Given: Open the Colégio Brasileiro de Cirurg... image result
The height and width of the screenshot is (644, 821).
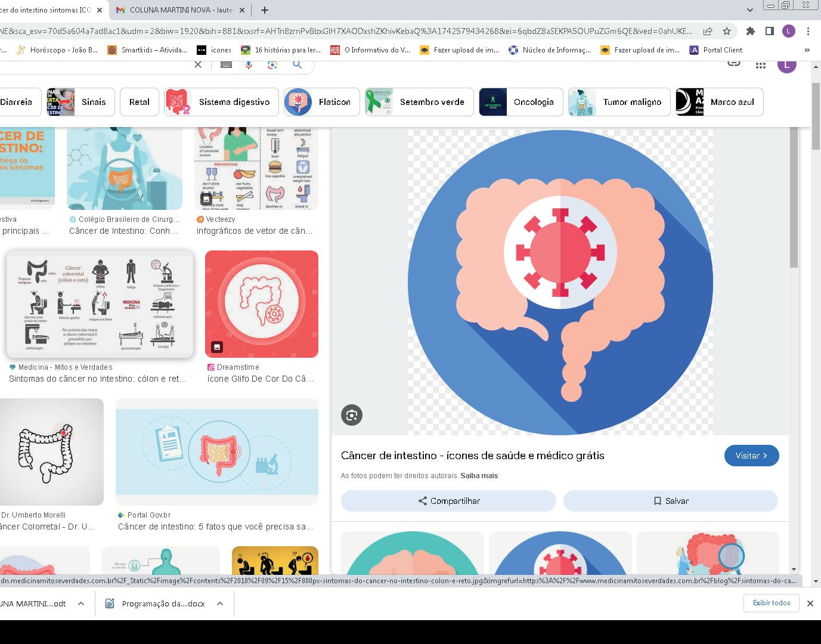Looking at the screenshot, I should [x=125, y=168].
